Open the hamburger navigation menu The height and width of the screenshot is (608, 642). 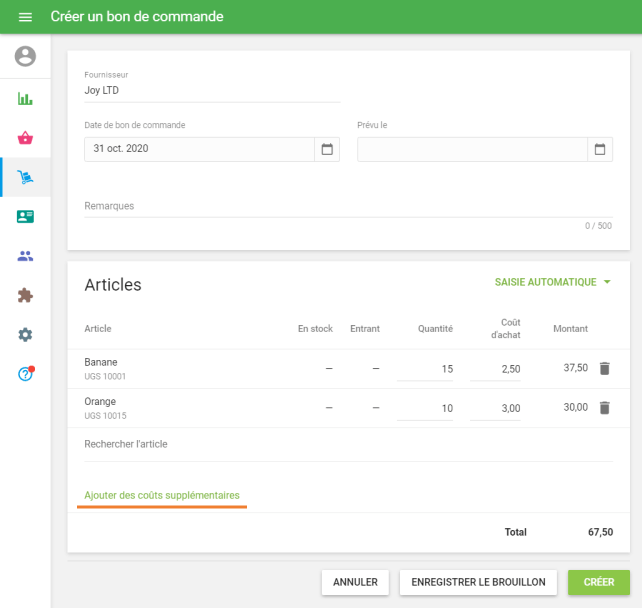tap(25, 17)
